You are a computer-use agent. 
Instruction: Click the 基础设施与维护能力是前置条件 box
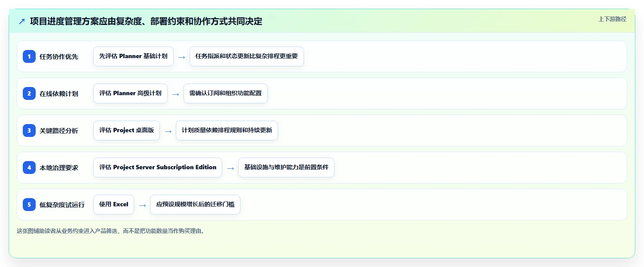[x=286, y=168]
